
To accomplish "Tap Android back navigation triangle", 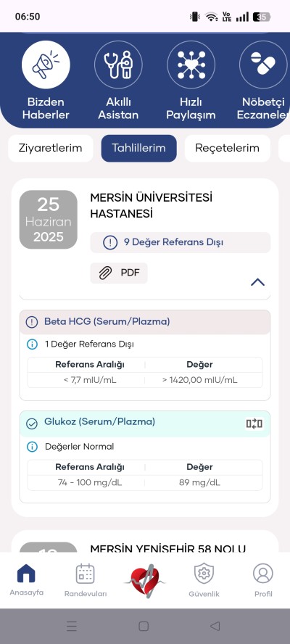I will click(x=215, y=626).
